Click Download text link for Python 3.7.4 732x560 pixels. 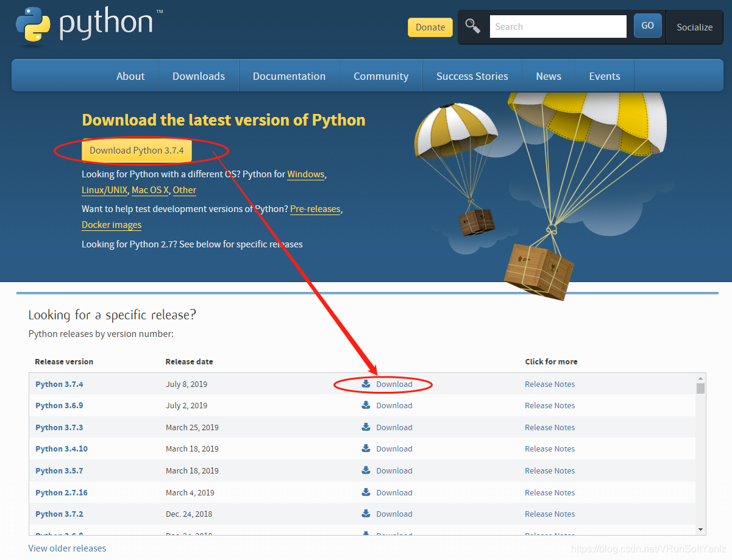tap(394, 384)
